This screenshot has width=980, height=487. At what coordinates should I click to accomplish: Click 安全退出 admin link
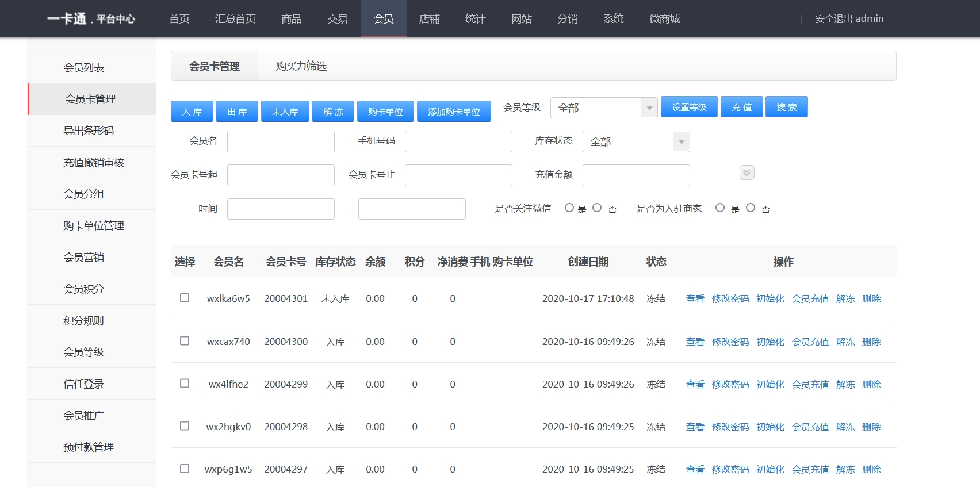849,18
